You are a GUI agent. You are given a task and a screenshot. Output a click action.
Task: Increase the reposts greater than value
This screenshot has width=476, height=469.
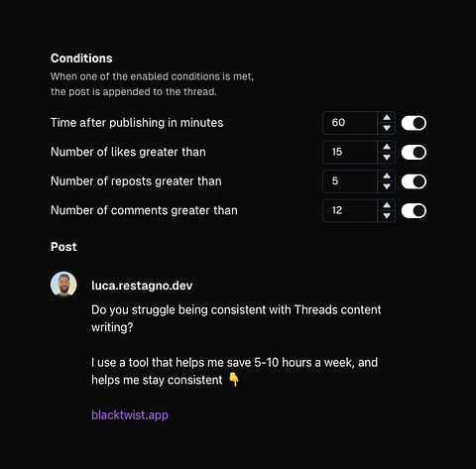click(x=387, y=176)
